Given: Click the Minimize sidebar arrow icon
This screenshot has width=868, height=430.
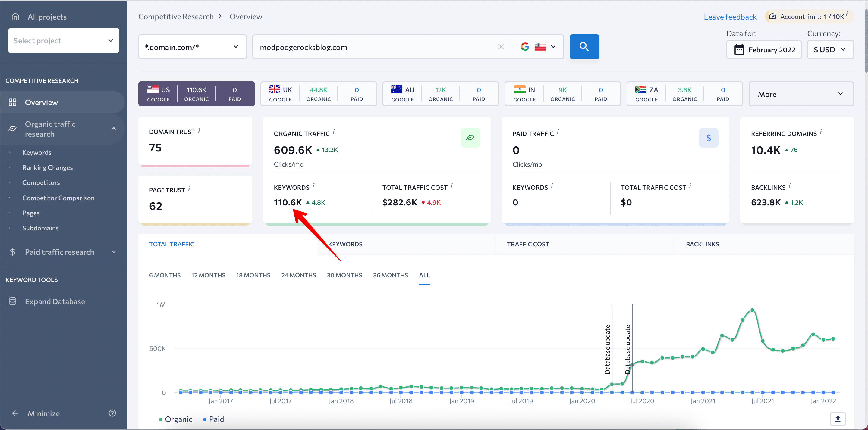Looking at the screenshot, I should [15, 413].
